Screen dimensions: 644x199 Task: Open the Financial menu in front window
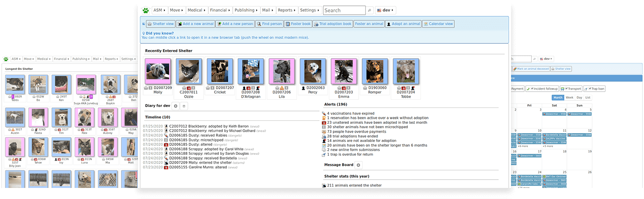(220, 10)
